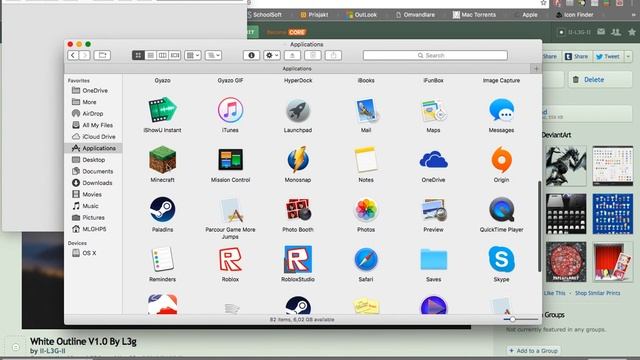The image size is (640, 360).
Task: Select the OneDrive cloud app icon
Action: [433, 160]
